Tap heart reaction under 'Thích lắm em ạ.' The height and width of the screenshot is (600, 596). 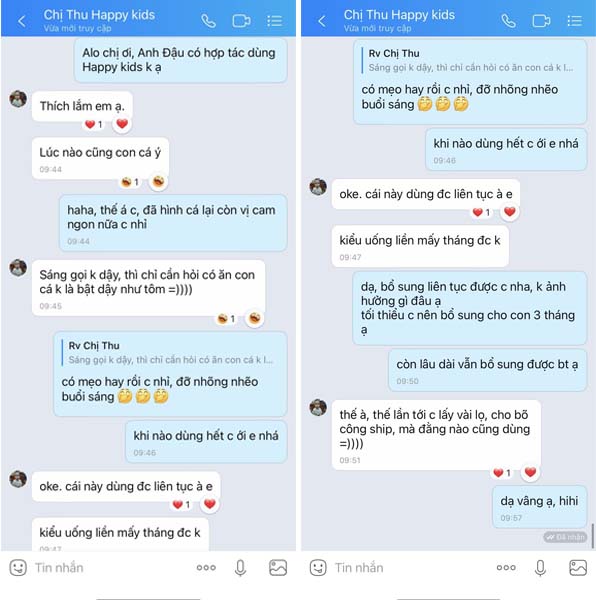pyautogui.click(x=122, y=124)
